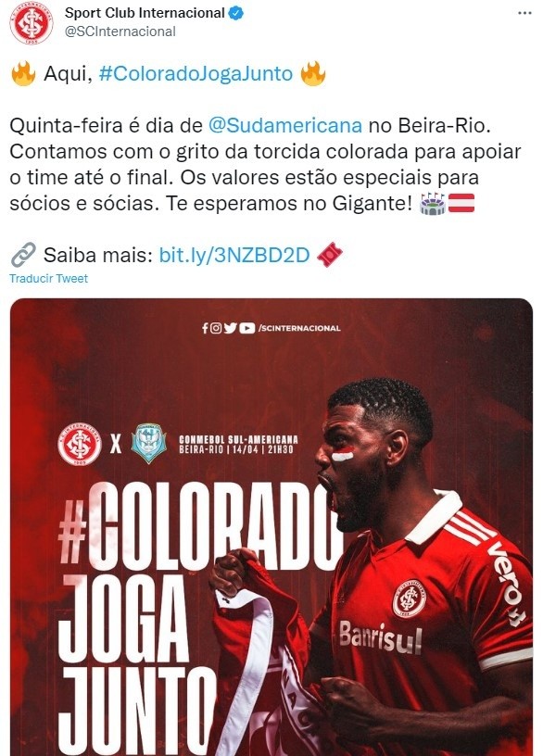
Task: Click the Facebook icon in the poster
Action: [205, 328]
